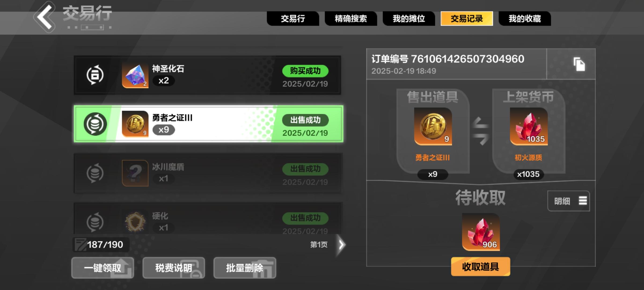This screenshot has height=290, width=644.
Task: Open the 我的收藏 tab
Action: point(525,19)
